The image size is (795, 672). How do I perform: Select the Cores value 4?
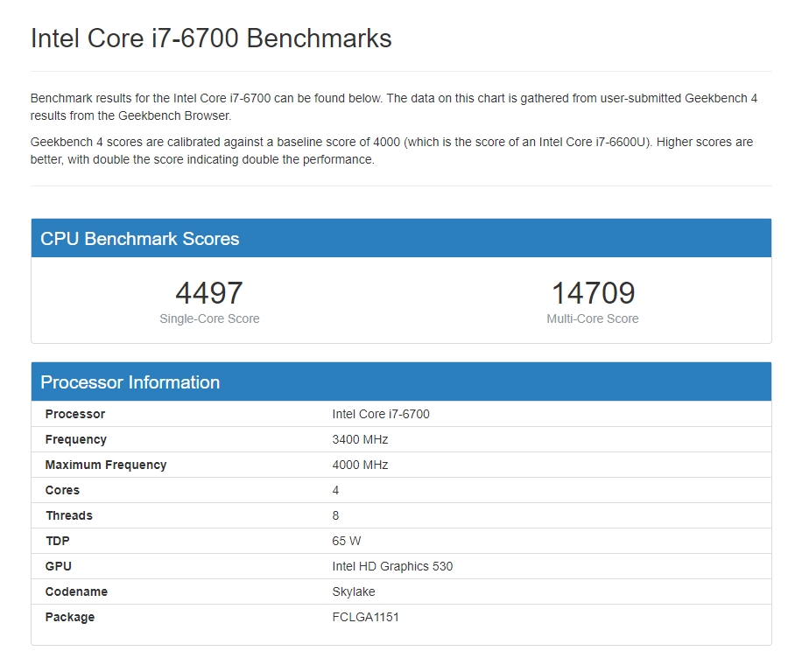click(x=335, y=490)
